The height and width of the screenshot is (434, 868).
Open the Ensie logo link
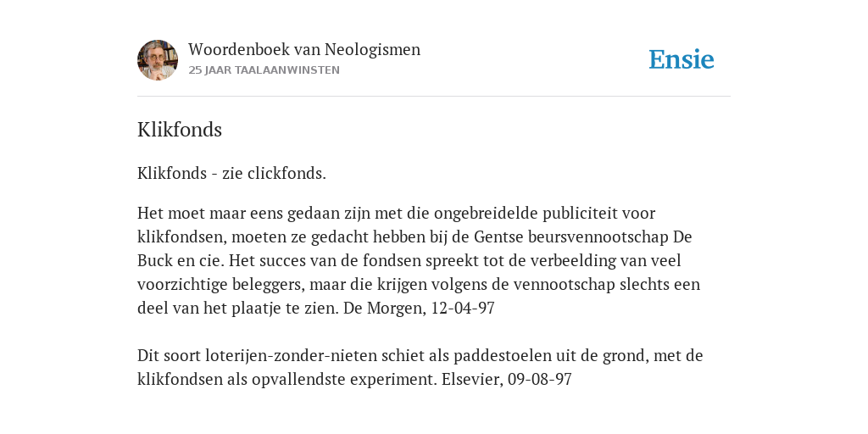[682, 59]
